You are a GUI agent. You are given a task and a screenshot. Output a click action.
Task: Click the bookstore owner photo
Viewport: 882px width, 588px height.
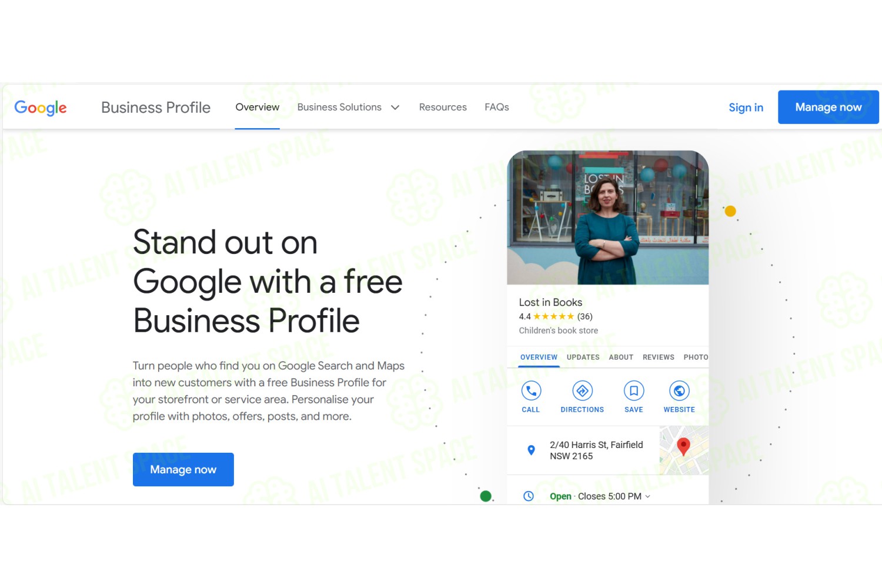[608, 218]
